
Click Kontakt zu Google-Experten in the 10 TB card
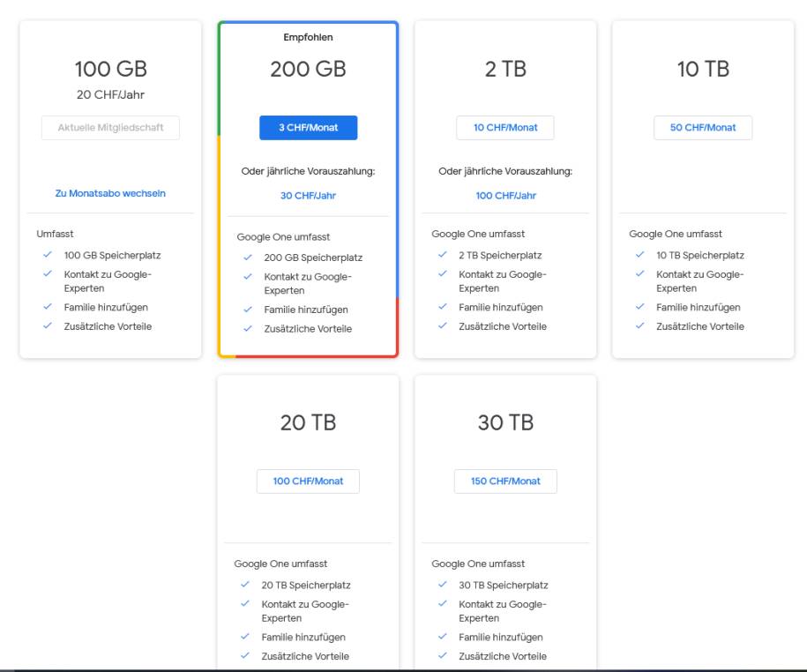(700, 281)
